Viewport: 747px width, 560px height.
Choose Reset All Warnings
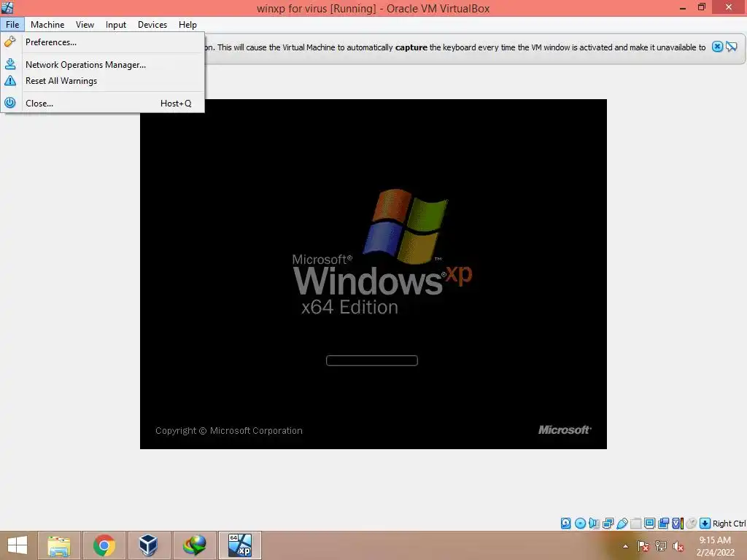[103, 81]
